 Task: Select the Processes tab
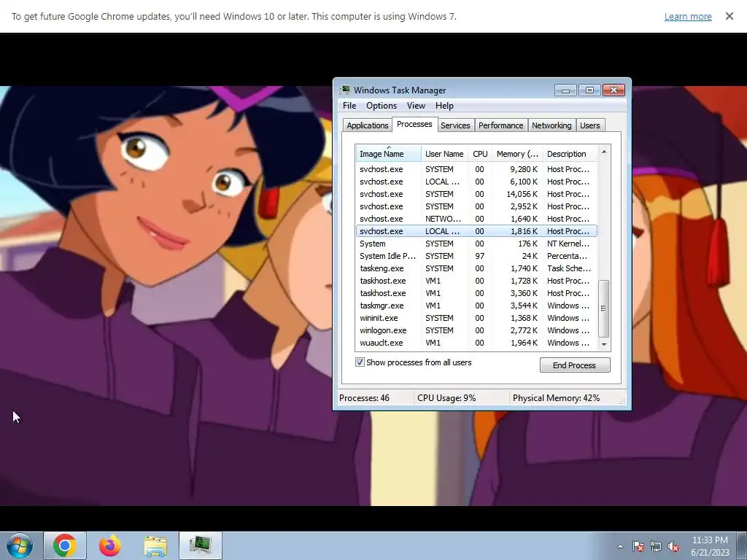point(414,124)
